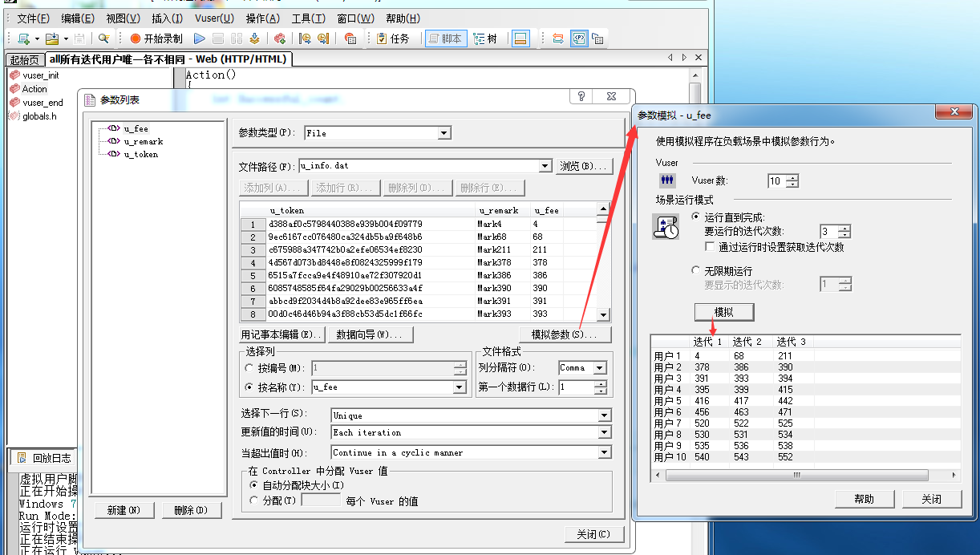Click the help question mark in 参数列表 title bar
The width and height of the screenshot is (980, 555).
pyautogui.click(x=581, y=96)
